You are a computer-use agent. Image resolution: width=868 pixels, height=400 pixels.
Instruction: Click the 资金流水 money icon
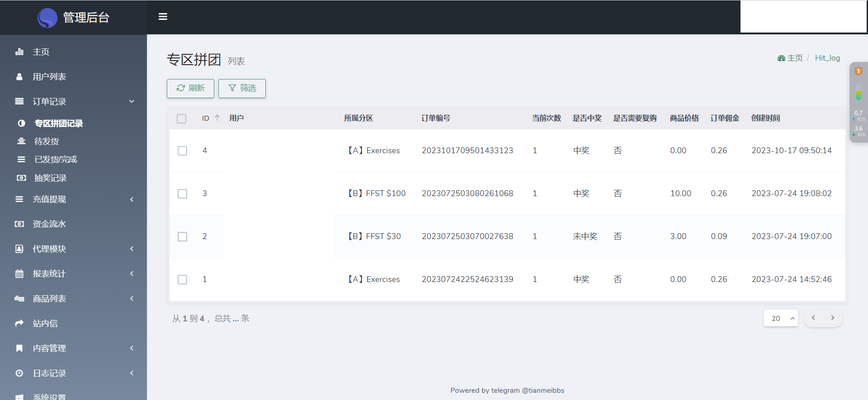pyautogui.click(x=19, y=224)
